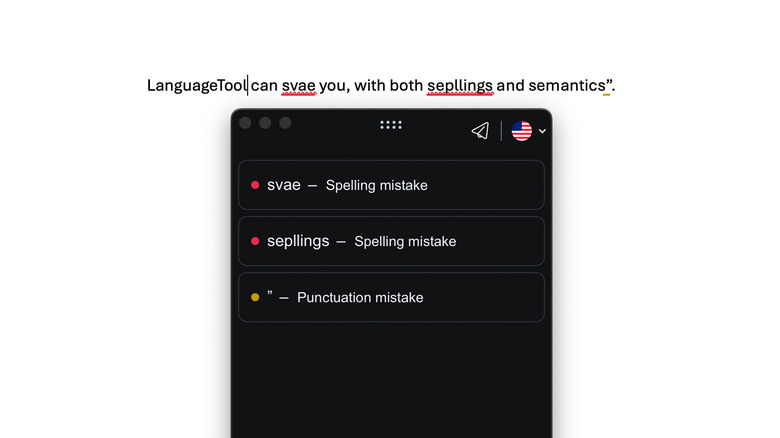780x438 pixels.
Task: Open the svae spelling mistake entry
Action: pyautogui.click(x=391, y=185)
